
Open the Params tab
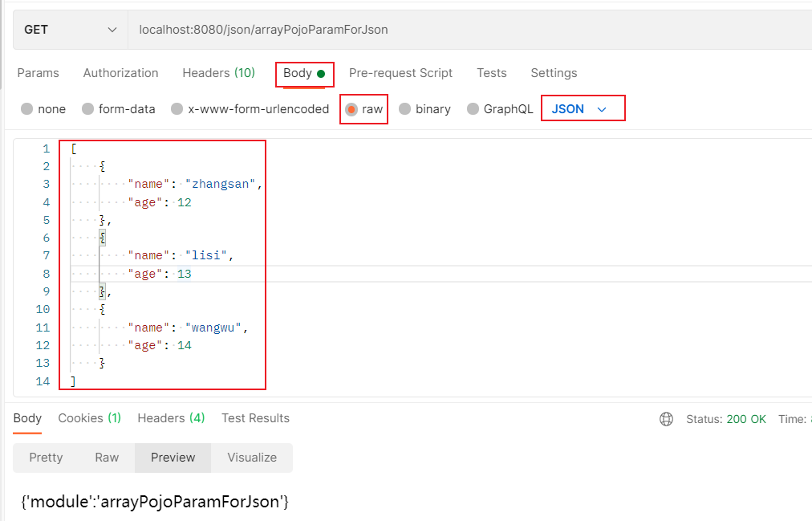(x=39, y=73)
